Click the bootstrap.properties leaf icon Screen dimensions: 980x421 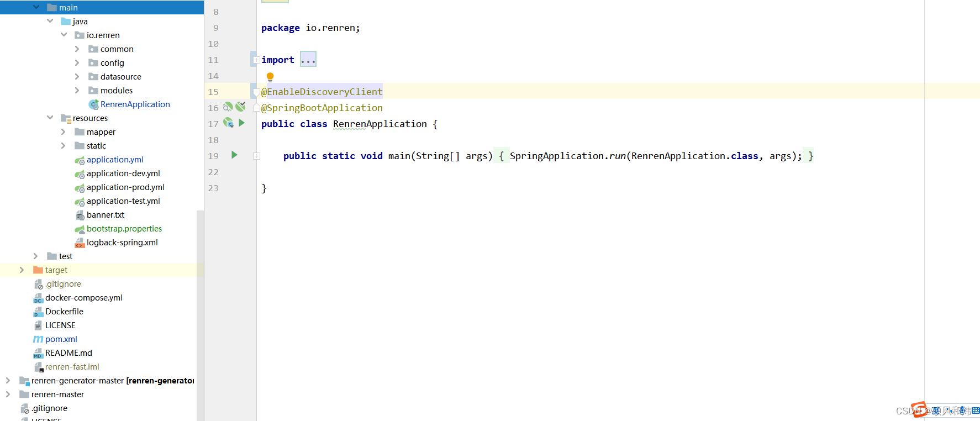(80, 229)
